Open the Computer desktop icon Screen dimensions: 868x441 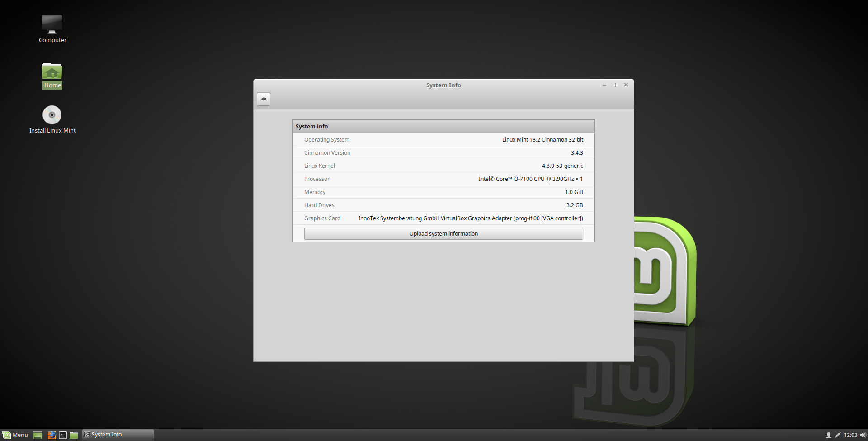tap(52, 29)
